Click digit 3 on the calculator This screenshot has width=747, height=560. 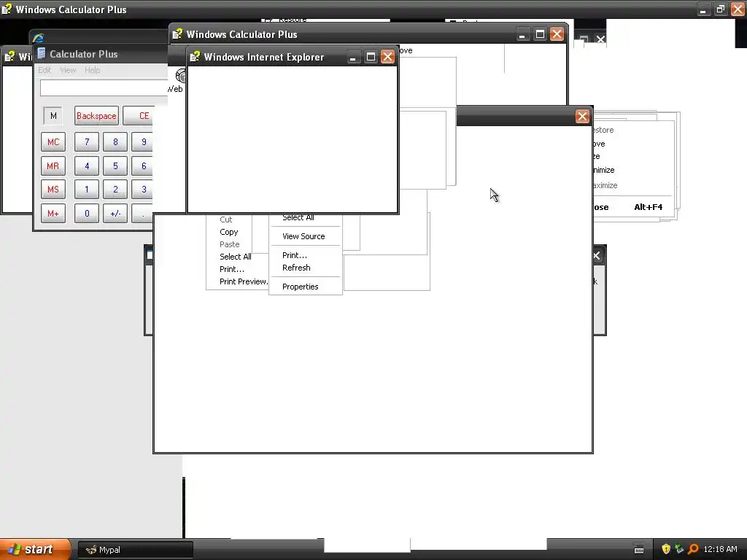click(x=142, y=190)
